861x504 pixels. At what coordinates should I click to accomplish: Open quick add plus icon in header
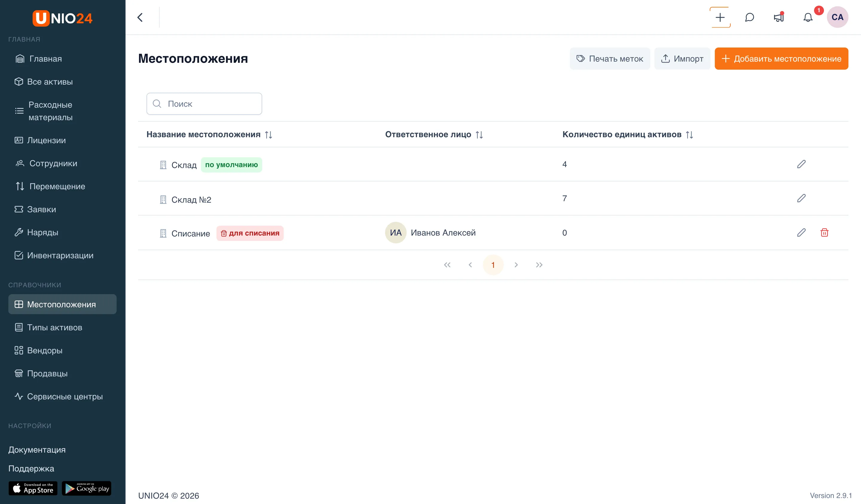720,17
